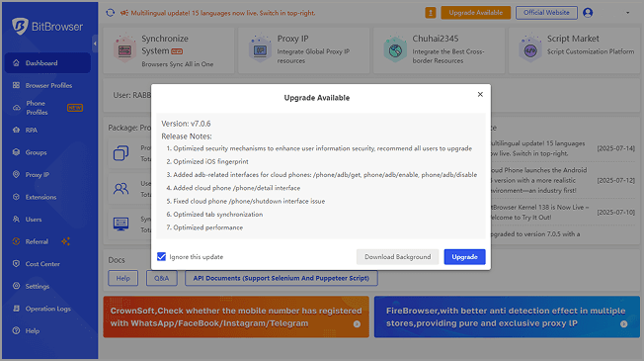Click the Version: v7.0.6 text
The image size is (644, 361).
click(x=186, y=124)
